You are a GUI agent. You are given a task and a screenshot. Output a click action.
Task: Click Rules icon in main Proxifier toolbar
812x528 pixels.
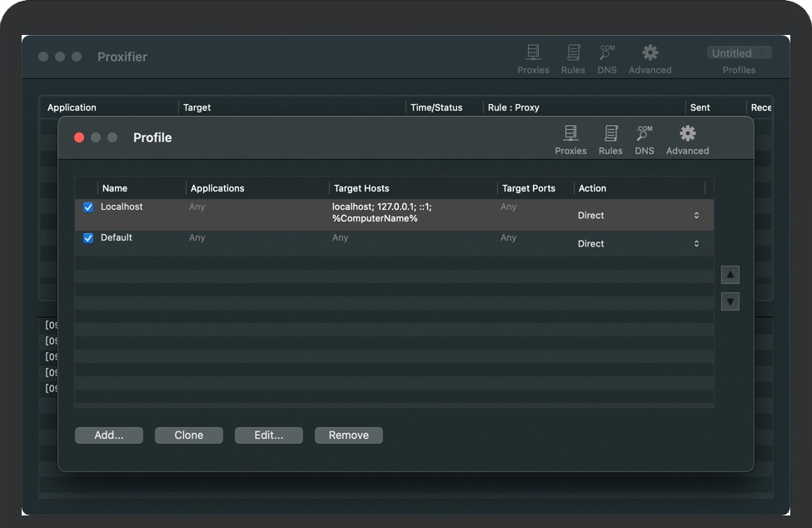pyautogui.click(x=573, y=58)
